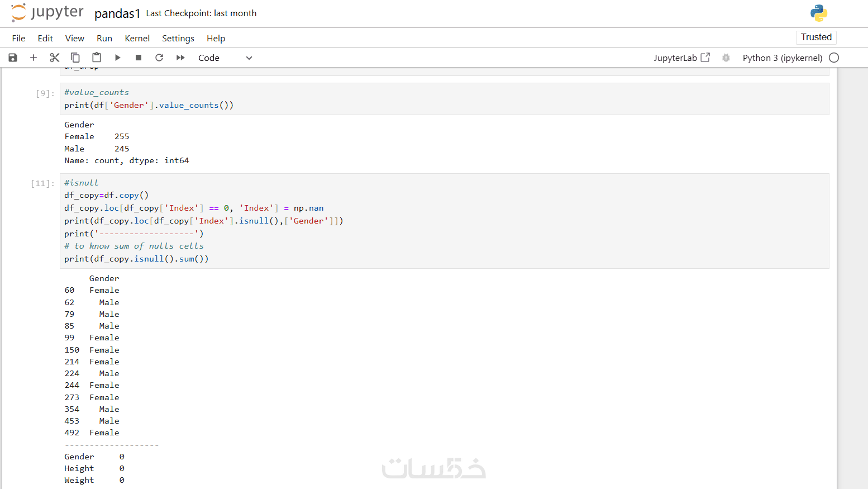
Task: Switch kernel via Python 3 (ipykernel) label
Action: pyautogui.click(x=782, y=58)
